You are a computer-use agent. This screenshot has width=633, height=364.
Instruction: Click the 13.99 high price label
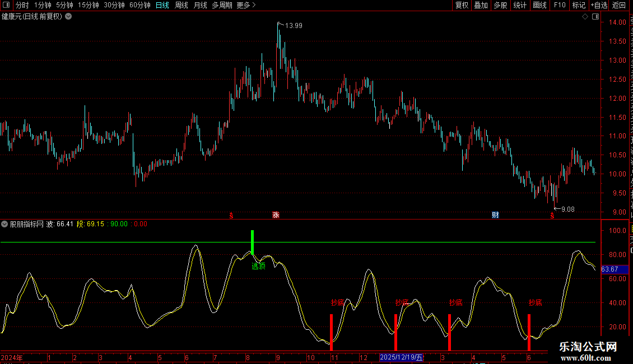[294, 26]
